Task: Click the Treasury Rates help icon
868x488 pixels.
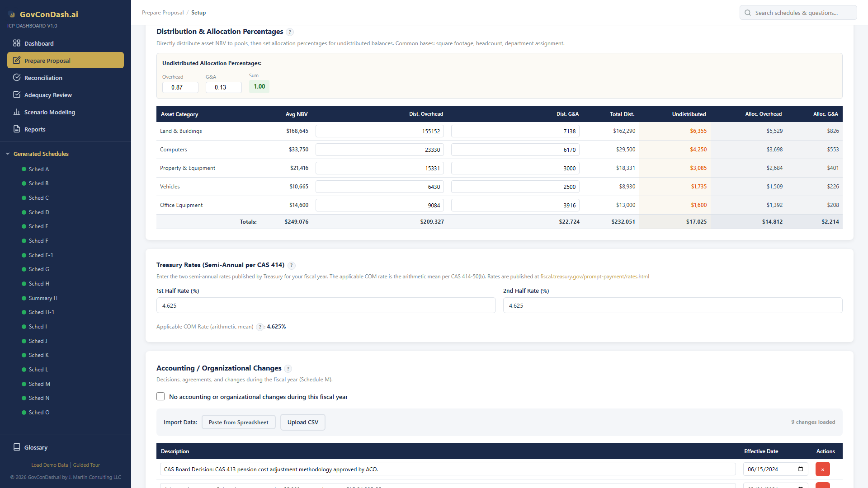Action: point(292,265)
